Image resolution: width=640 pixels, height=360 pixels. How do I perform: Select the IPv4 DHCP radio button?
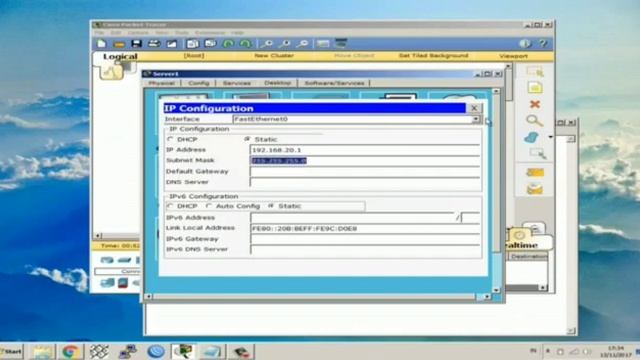(x=170, y=139)
